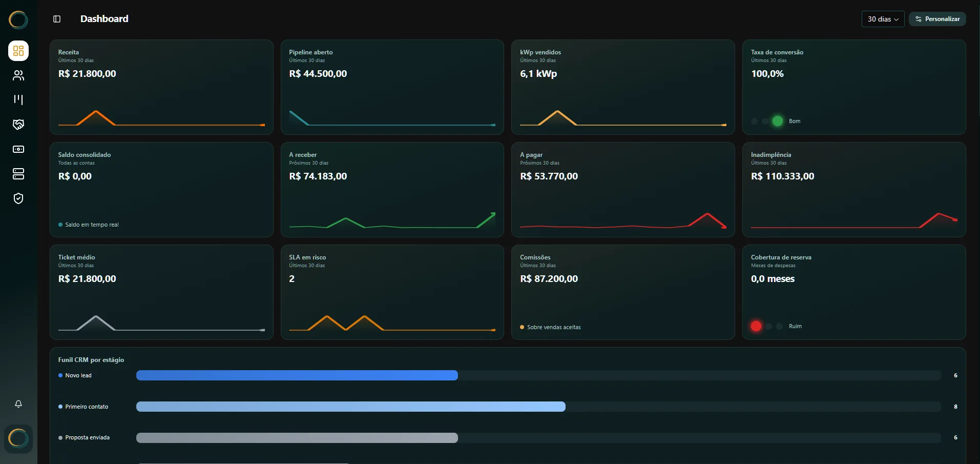Open the user avatar at sidebar bottom
The image size is (980, 464).
[18, 439]
